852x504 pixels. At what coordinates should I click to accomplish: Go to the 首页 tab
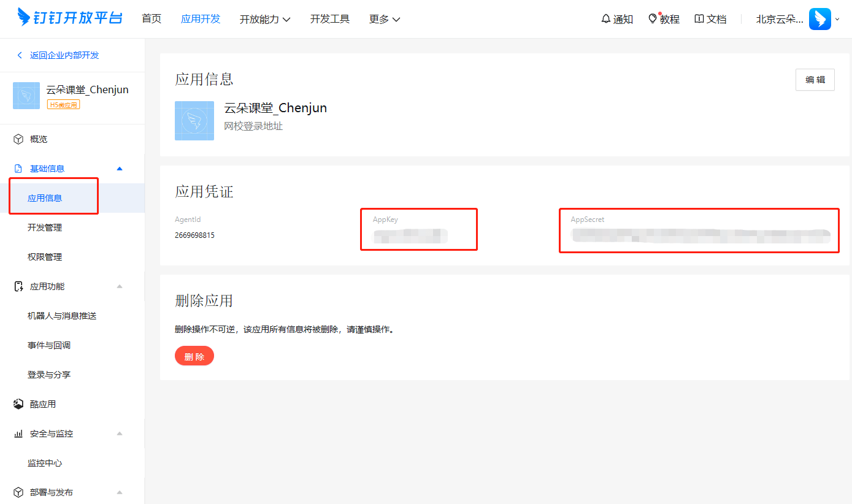(152, 19)
